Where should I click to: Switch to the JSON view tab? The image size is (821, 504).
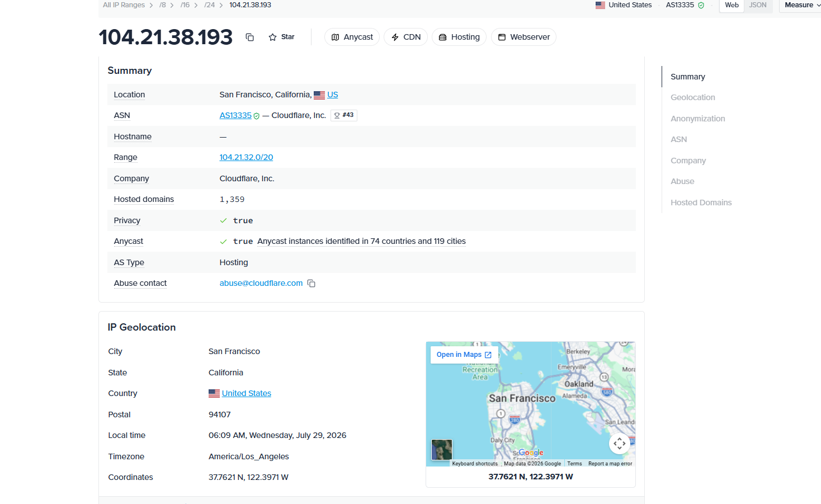(758, 5)
